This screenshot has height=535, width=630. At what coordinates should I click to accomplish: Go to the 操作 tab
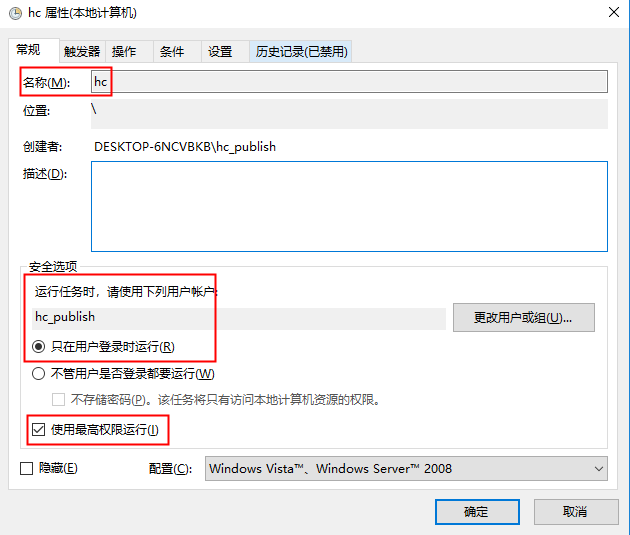(124, 52)
